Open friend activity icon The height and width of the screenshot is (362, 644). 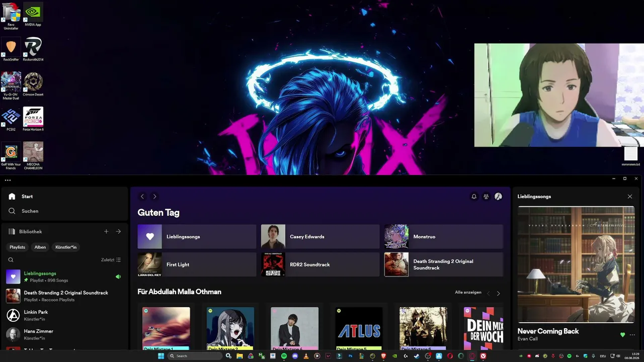click(x=486, y=197)
